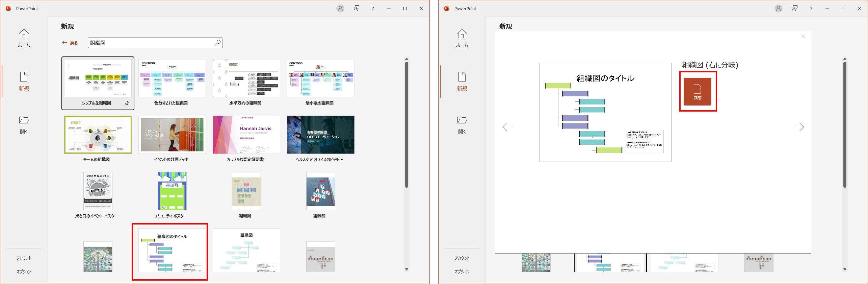Viewport: 868px width, 284px height.
Task: Click 組織図 (右に分岐) template title text
Action: click(710, 65)
